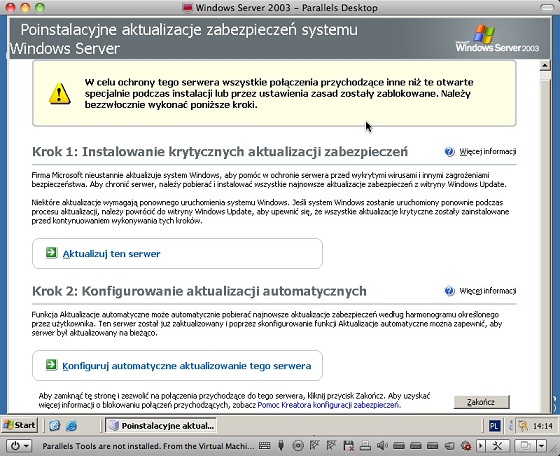Screen dimensions: 560x456
Task: Click the green arrow icon beside Aktualizuj ten serwer
Action: point(51,253)
